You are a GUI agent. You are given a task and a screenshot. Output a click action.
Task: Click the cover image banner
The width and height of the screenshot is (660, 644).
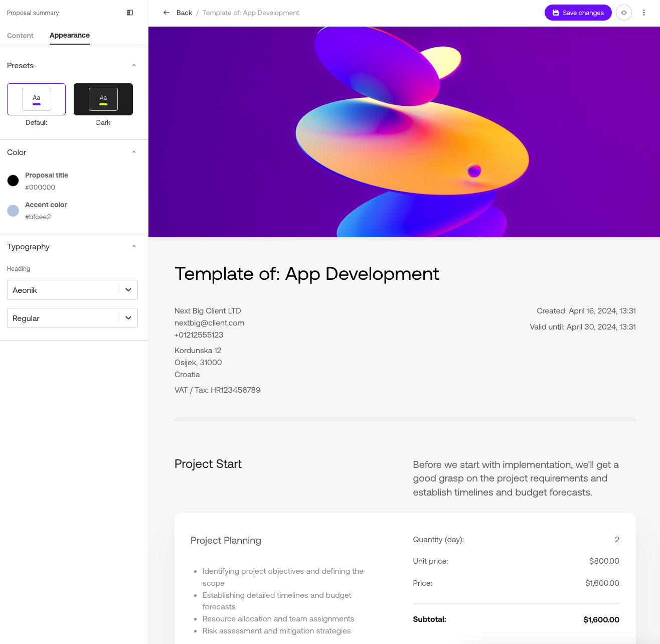[404, 132]
